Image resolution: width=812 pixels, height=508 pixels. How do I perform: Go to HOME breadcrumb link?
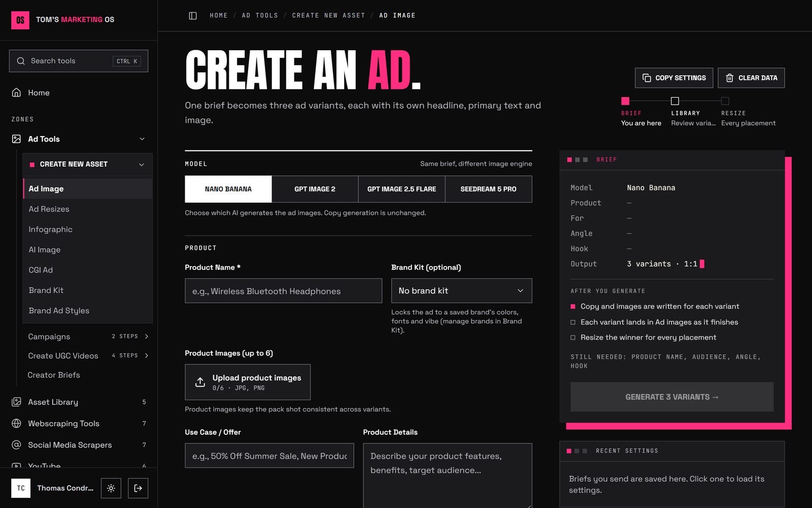click(x=219, y=16)
